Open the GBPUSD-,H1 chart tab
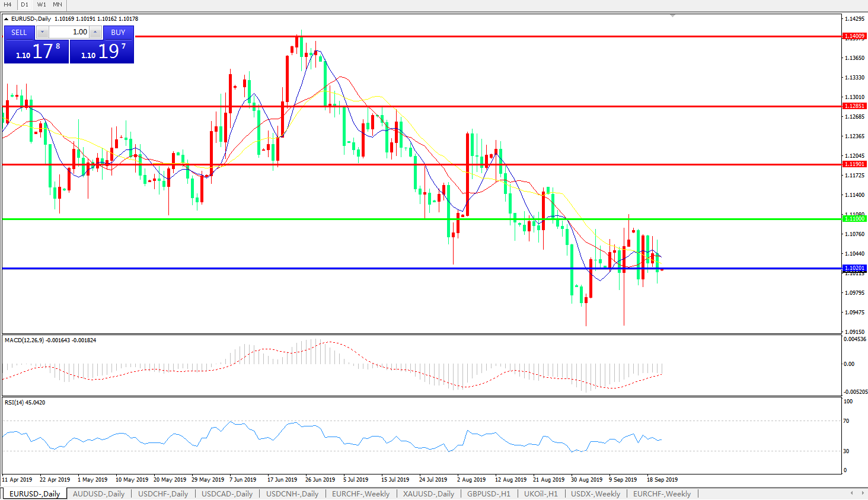The image size is (868, 500). (489, 493)
